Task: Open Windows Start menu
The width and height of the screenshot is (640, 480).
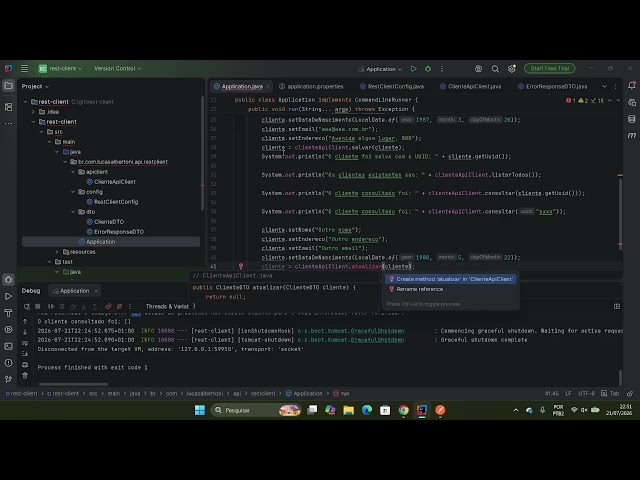Action: pos(200,410)
